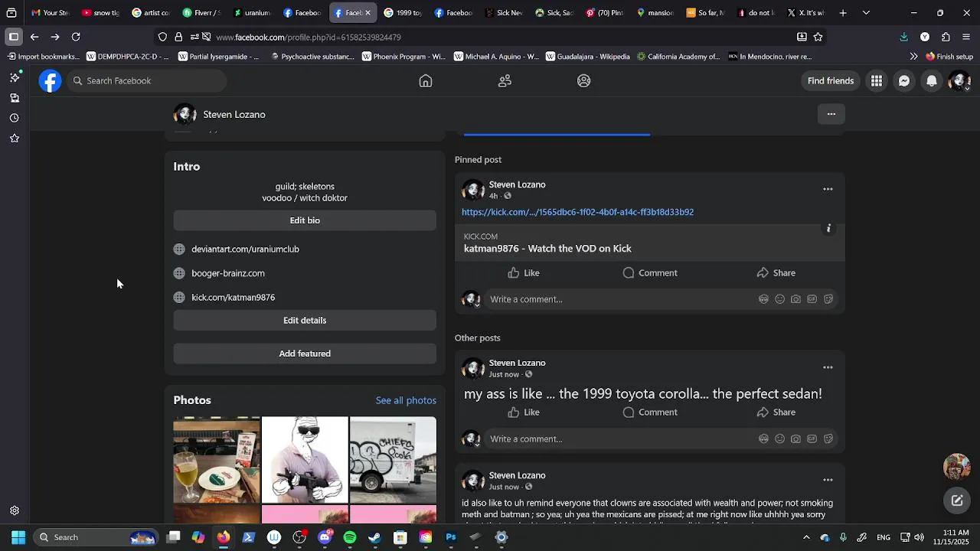
Task: Open the account profile picture menu
Action: click(x=959, y=81)
